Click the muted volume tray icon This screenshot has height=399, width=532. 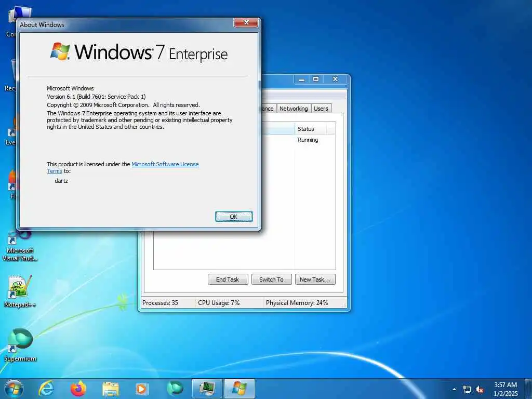[480, 390]
